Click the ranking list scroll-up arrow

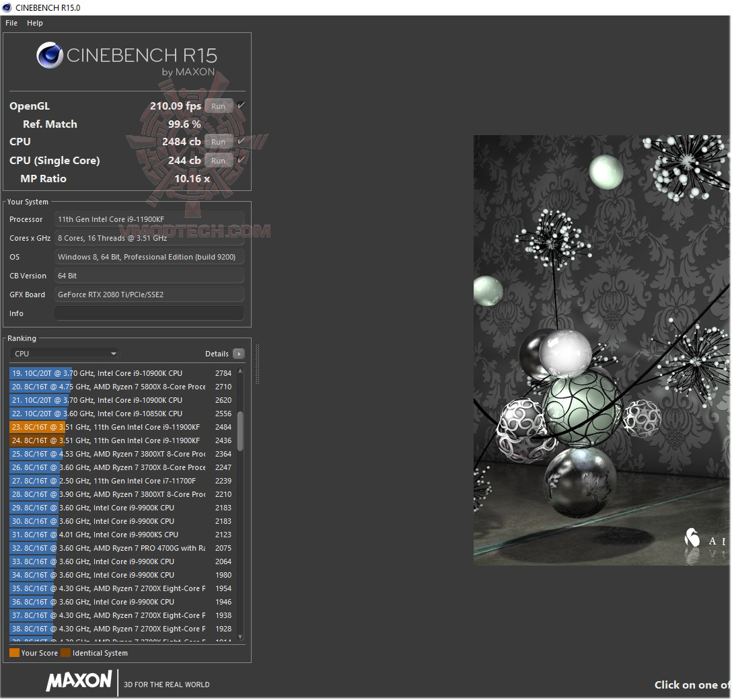coord(240,371)
